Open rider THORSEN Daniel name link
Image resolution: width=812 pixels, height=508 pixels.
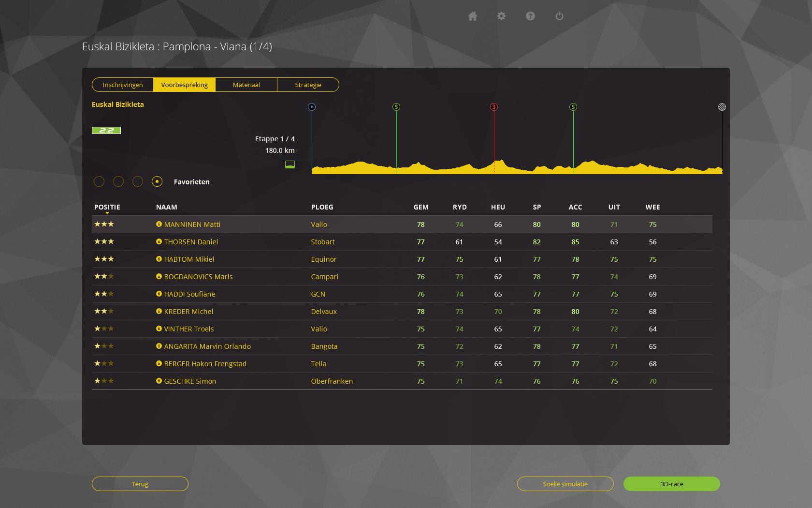point(191,242)
